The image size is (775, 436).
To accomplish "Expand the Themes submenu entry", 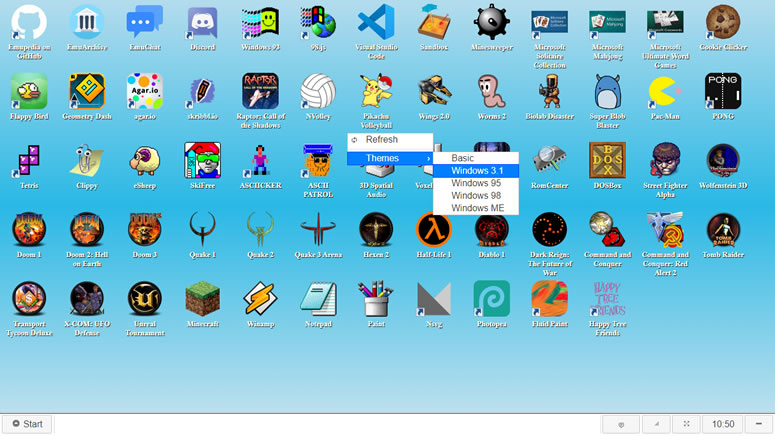I will click(390, 158).
